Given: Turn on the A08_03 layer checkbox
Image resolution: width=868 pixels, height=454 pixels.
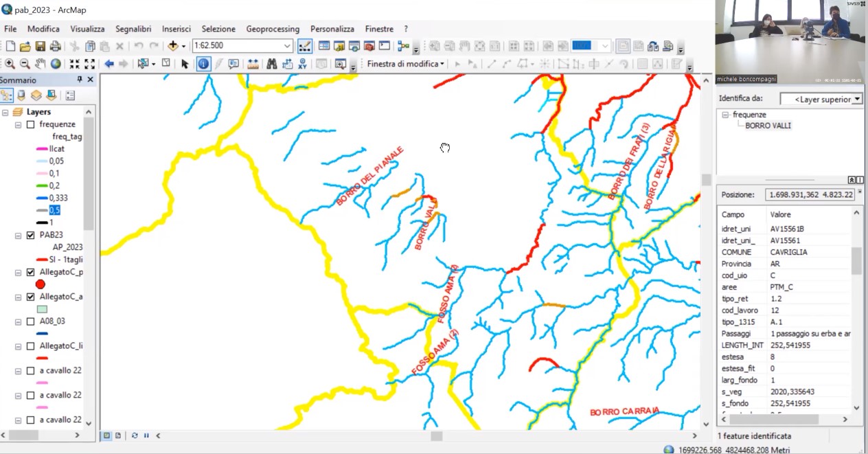Looking at the screenshot, I should (x=30, y=321).
